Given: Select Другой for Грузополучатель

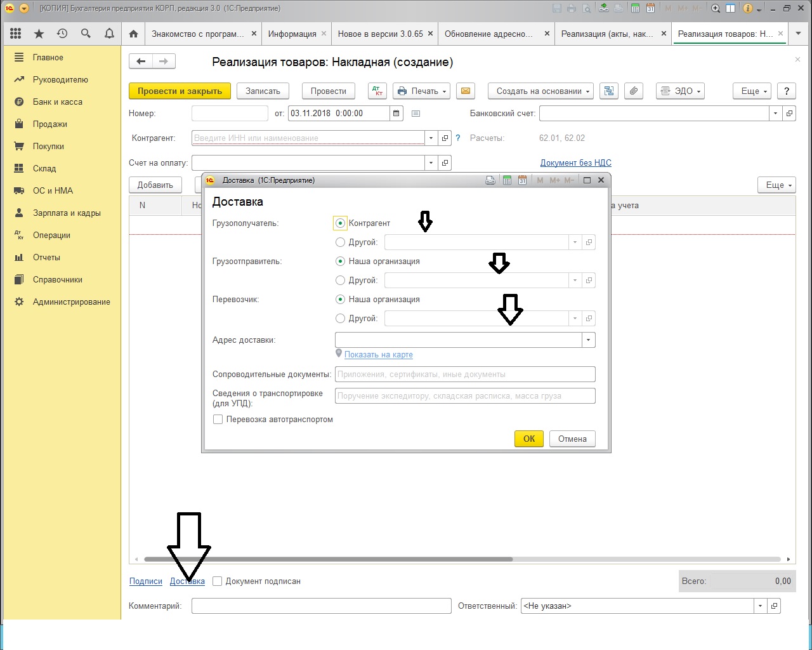Looking at the screenshot, I should tap(341, 242).
